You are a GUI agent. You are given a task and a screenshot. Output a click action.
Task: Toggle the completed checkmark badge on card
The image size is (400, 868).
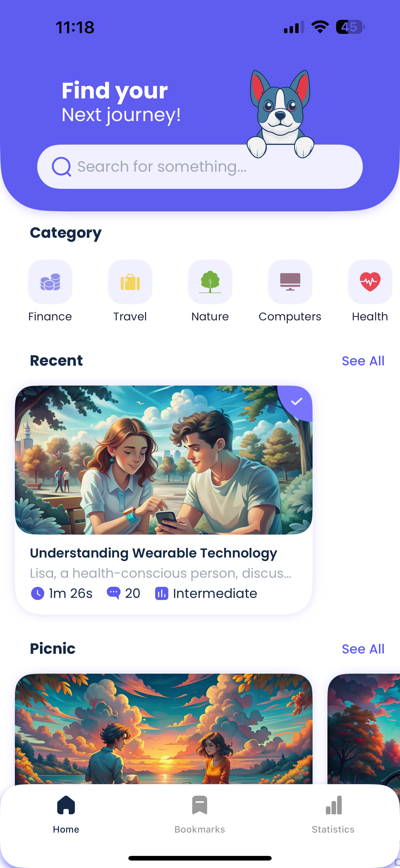pyautogui.click(x=296, y=402)
